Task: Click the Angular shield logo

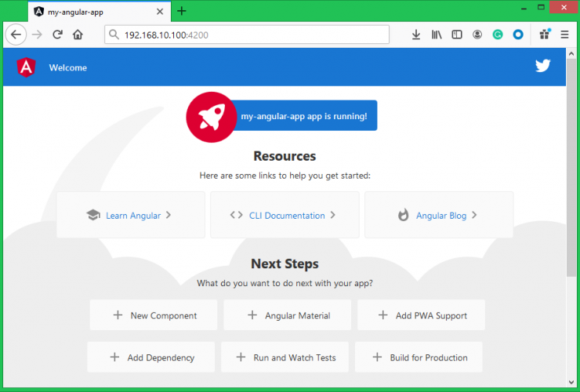Action: 26,67
